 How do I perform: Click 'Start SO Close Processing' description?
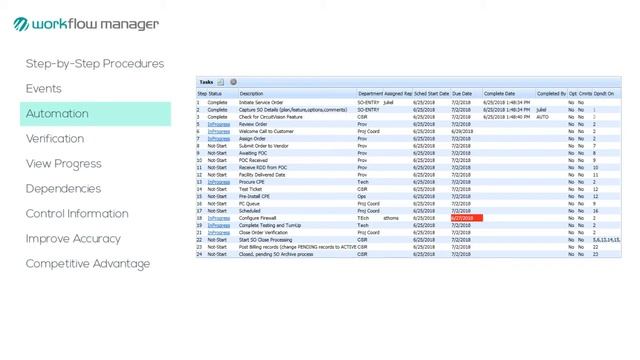click(x=266, y=240)
